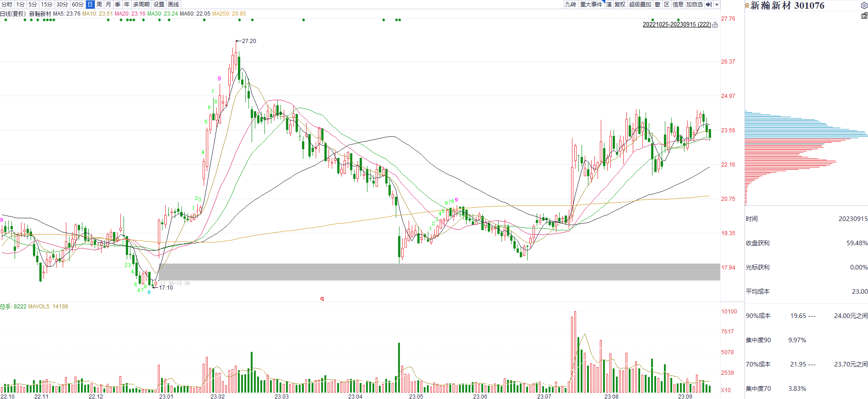
Task: Toggle 复权 price adjustment
Action: point(620,4)
